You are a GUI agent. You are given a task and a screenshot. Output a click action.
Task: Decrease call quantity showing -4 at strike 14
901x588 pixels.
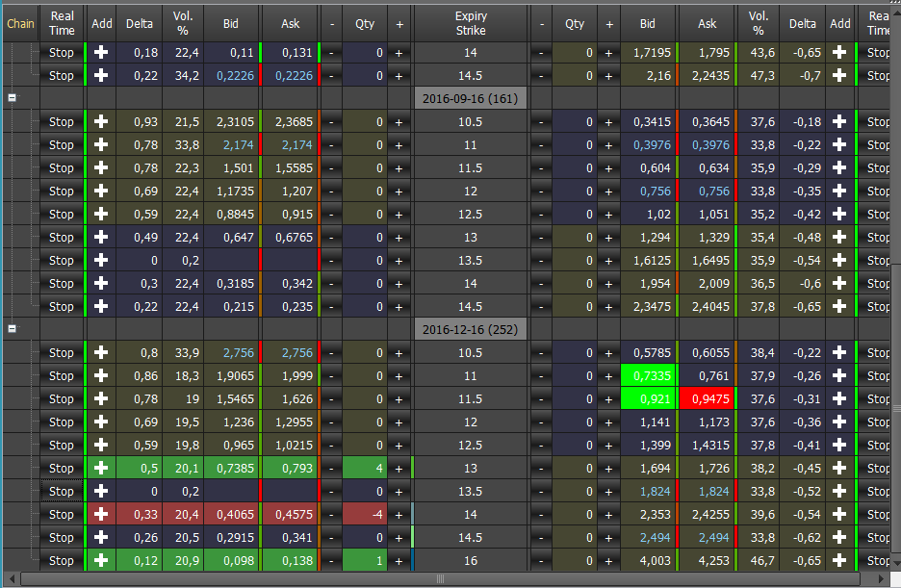(331, 515)
